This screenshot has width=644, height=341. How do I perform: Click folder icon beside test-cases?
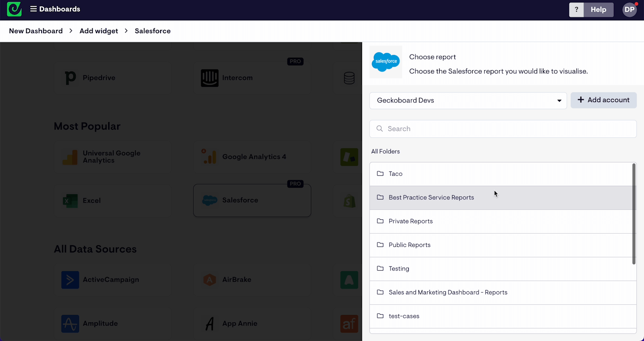[x=380, y=316]
